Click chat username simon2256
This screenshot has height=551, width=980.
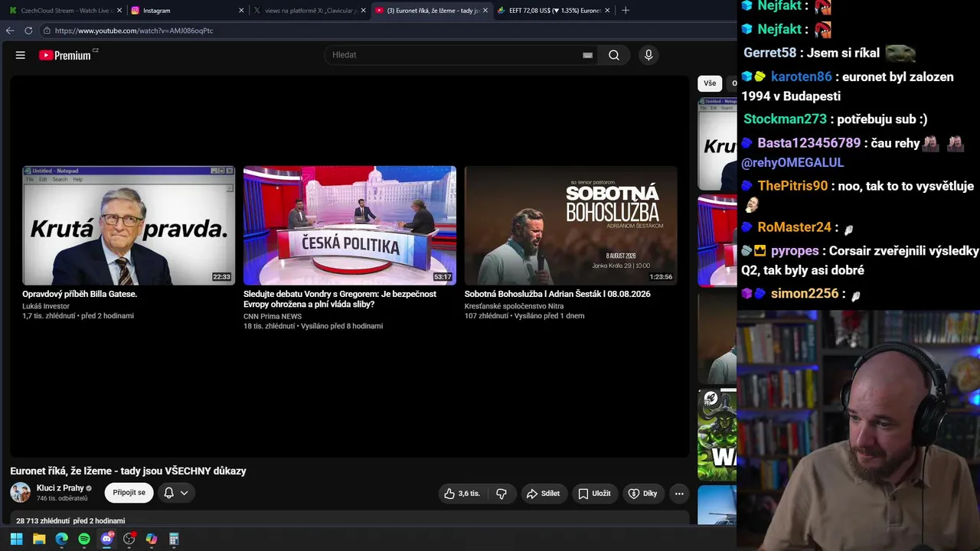[x=805, y=293]
